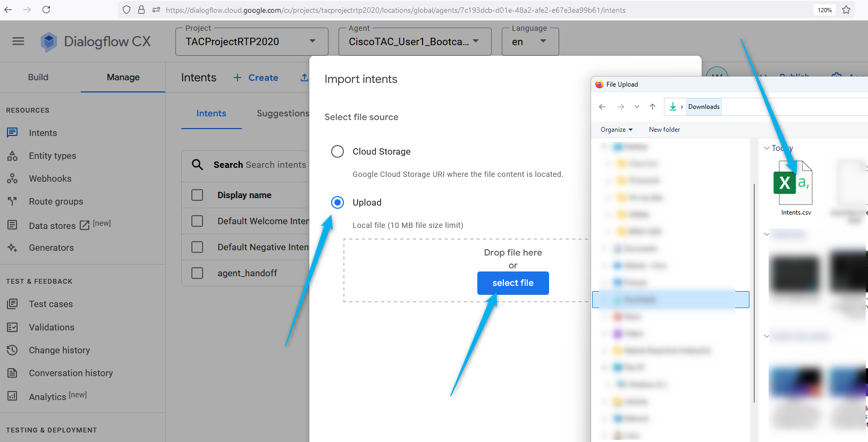
Task: Tick the Default Negative Intent checkbox
Action: point(197,247)
